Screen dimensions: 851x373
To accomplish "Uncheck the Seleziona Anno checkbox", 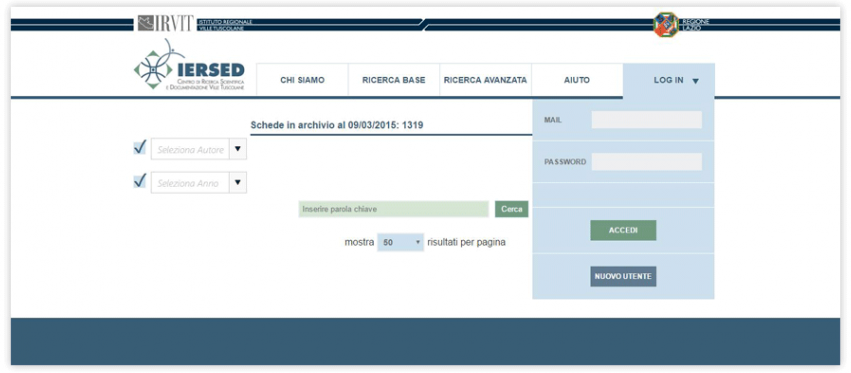I will click(139, 181).
